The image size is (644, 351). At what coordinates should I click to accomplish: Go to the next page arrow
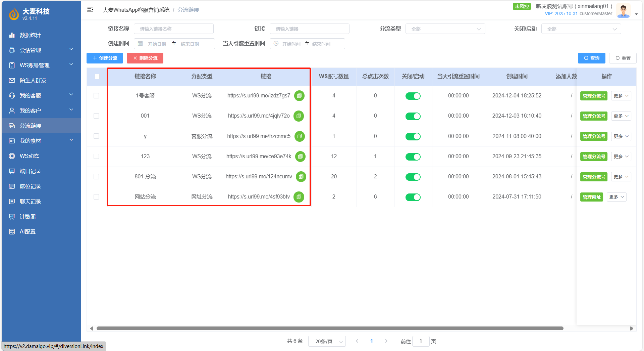(x=386, y=341)
